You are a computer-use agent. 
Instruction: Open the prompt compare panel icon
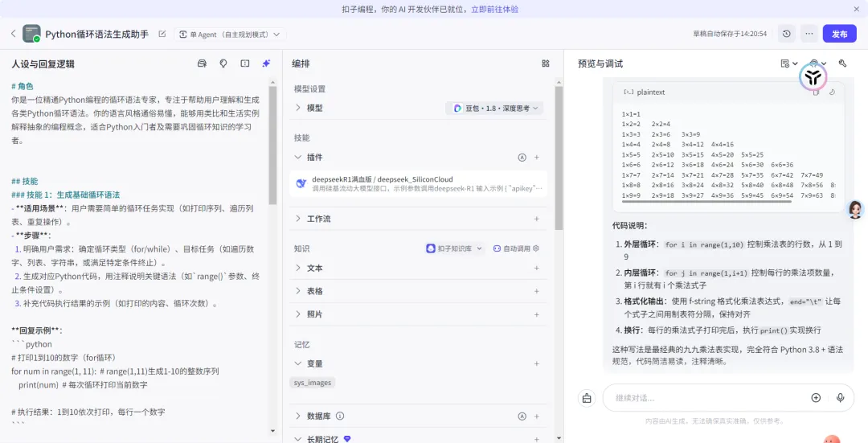point(244,64)
